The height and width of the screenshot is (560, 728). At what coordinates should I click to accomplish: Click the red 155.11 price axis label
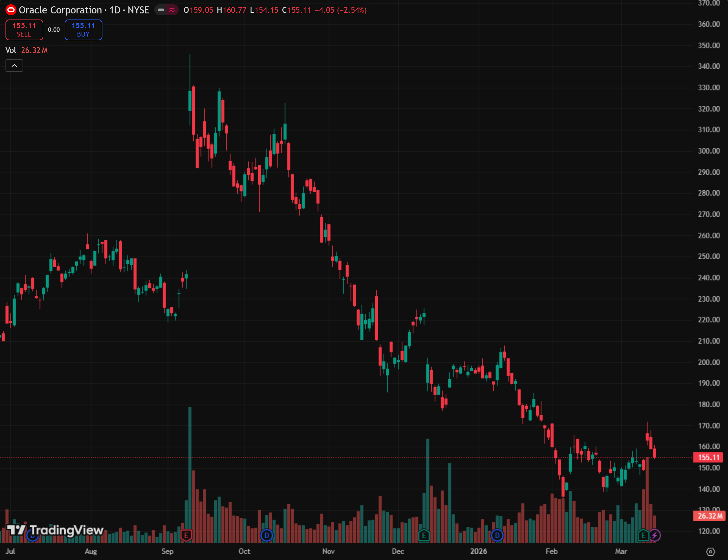point(708,457)
